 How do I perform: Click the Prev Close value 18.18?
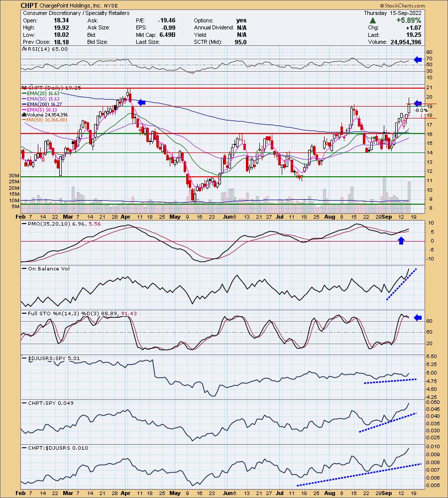[x=61, y=42]
